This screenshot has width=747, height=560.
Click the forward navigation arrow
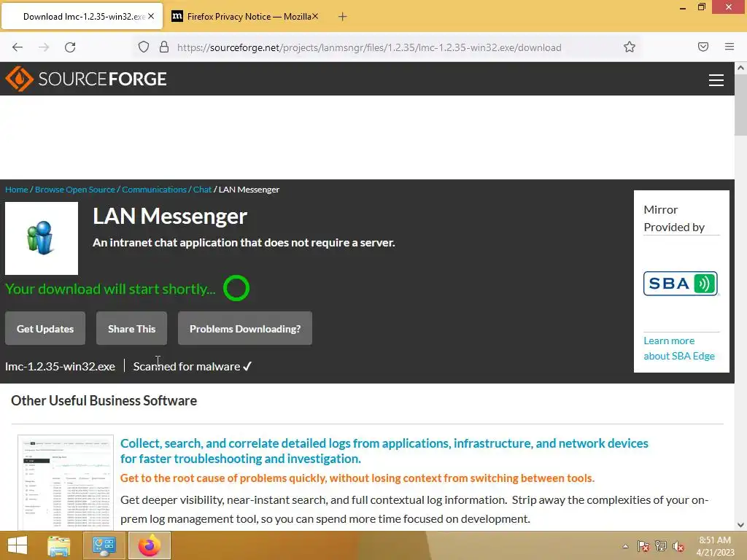44,47
